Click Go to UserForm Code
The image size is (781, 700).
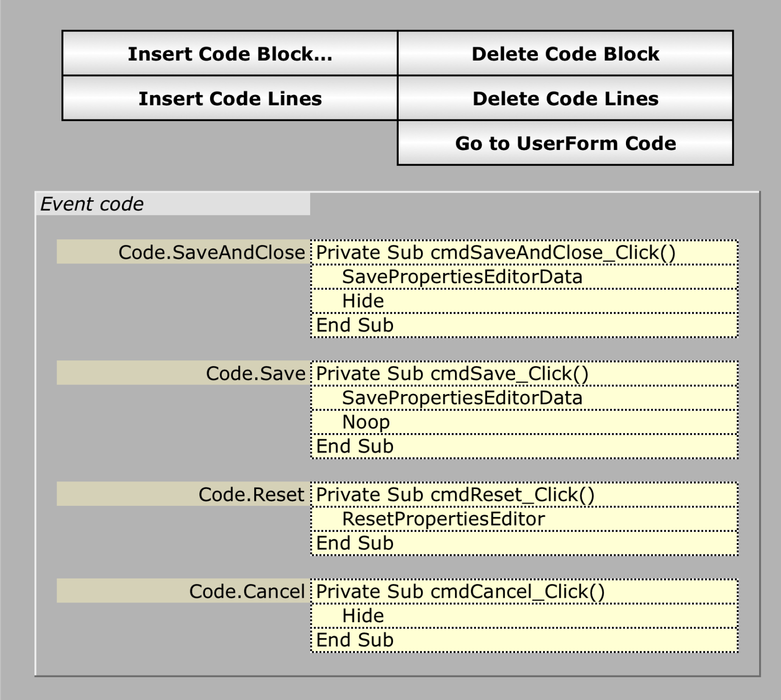[x=564, y=143]
